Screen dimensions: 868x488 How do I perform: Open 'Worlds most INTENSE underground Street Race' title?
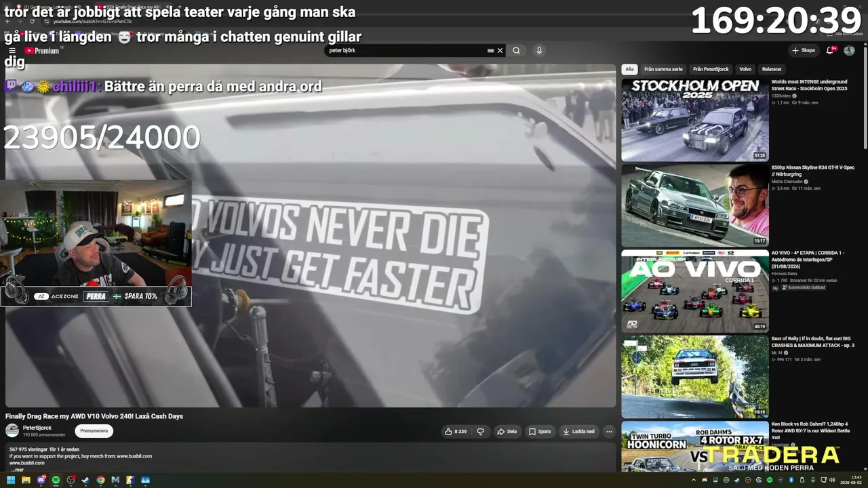[810, 85]
